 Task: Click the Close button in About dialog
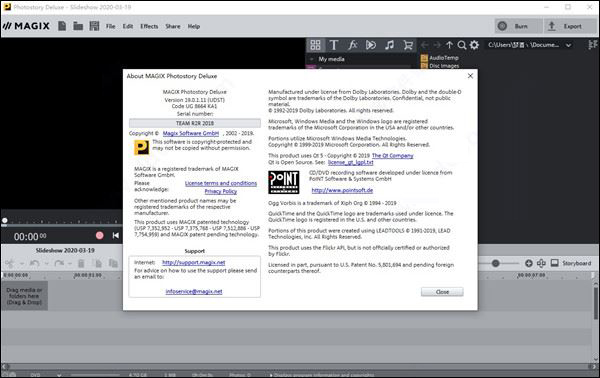(x=442, y=292)
